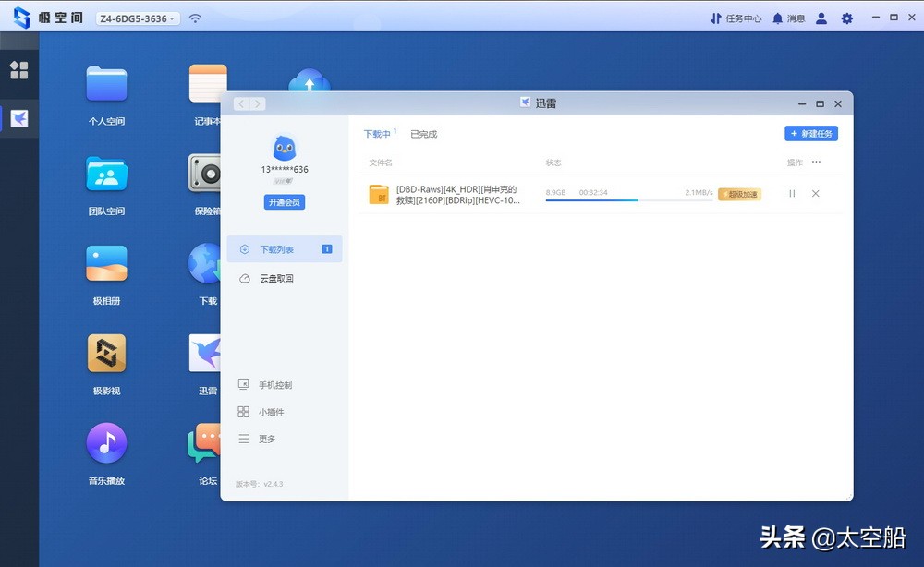Open the 下载 globe desktop icon
The width and height of the screenshot is (924, 567).
(204, 263)
